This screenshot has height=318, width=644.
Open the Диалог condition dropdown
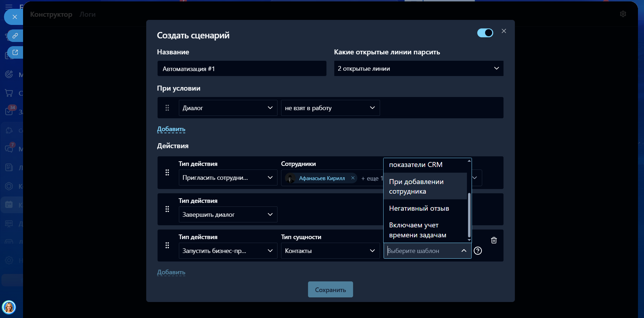tap(228, 108)
